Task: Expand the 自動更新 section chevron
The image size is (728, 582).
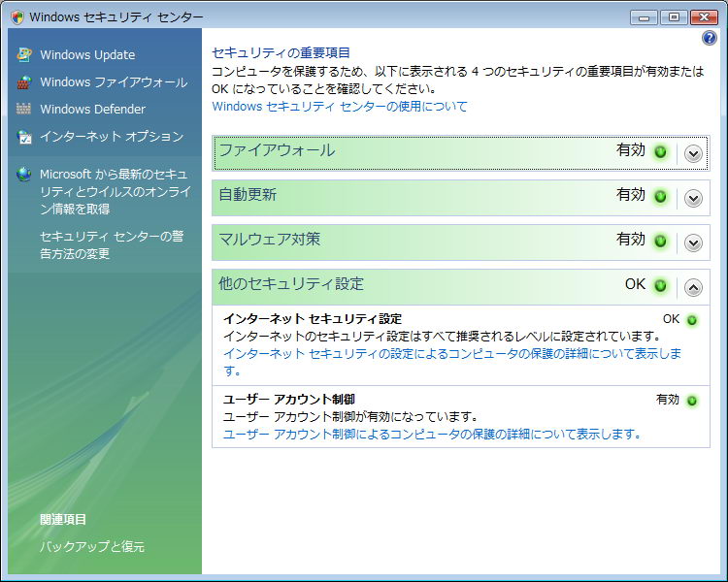Action: 693,198
